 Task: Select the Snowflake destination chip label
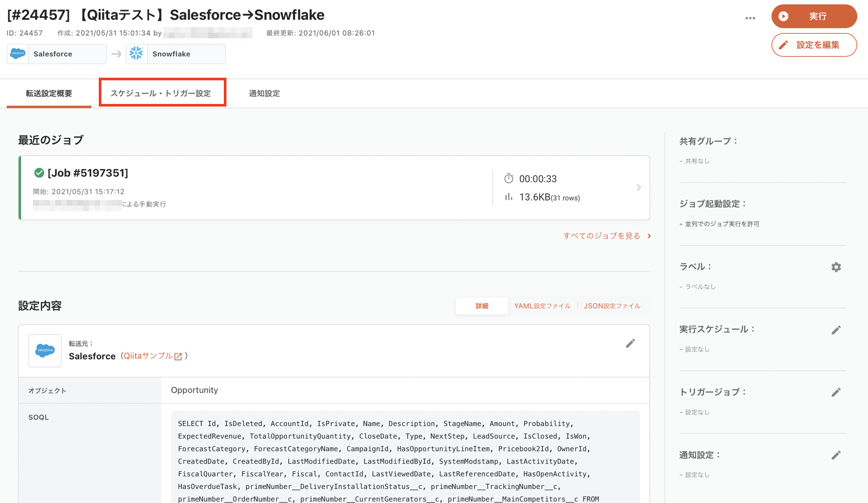171,54
